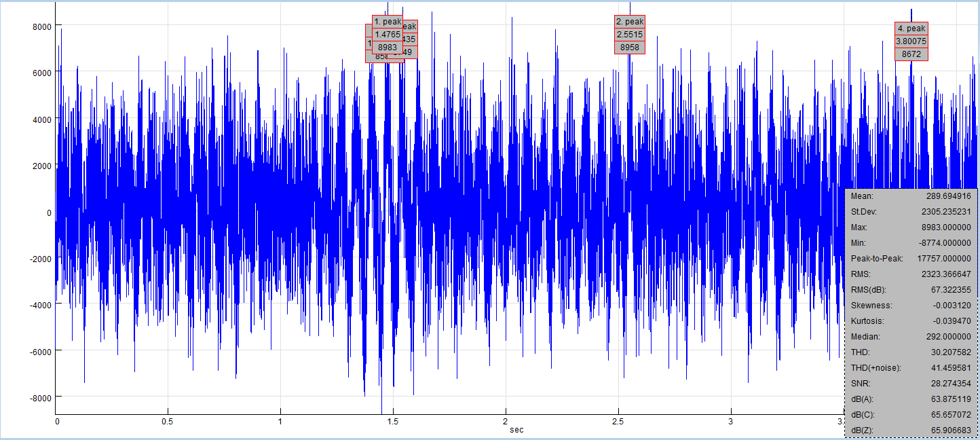
Task: Click the 8983 amplitude value in peak 1
Action: pos(387,47)
